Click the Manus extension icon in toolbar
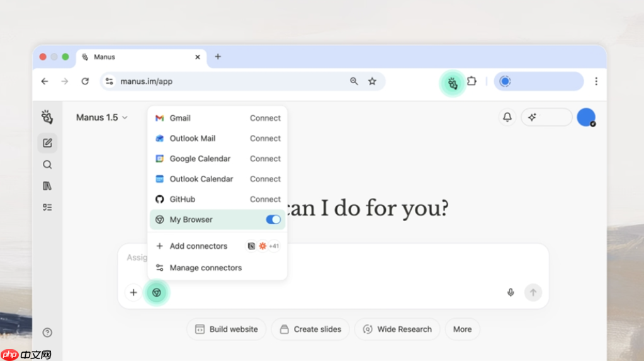644x361 pixels. (x=453, y=83)
